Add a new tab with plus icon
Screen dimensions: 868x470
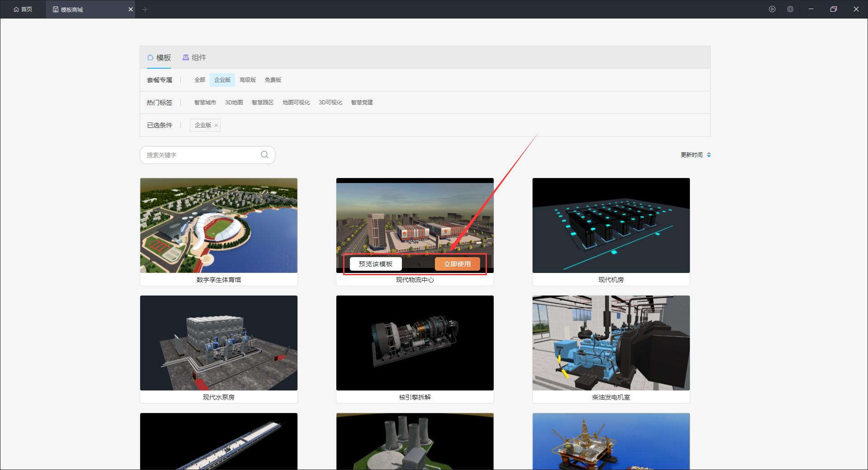[x=145, y=9]
